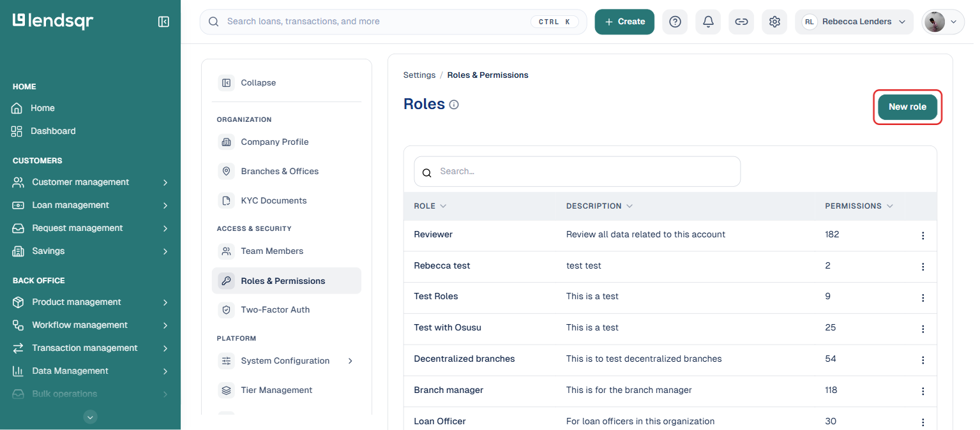Expand Workflow management submenu
The height and width of the screenshot is (430, 980).
(165, 325)
